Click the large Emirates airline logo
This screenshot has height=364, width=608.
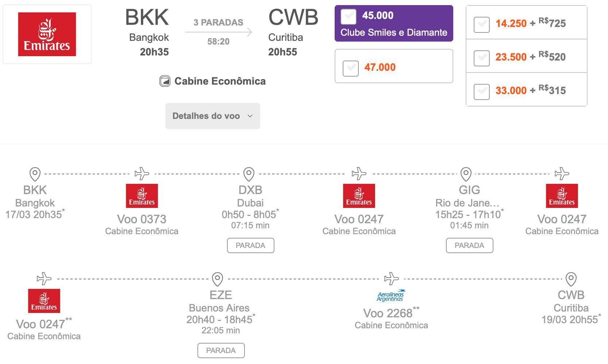point(47,34)
